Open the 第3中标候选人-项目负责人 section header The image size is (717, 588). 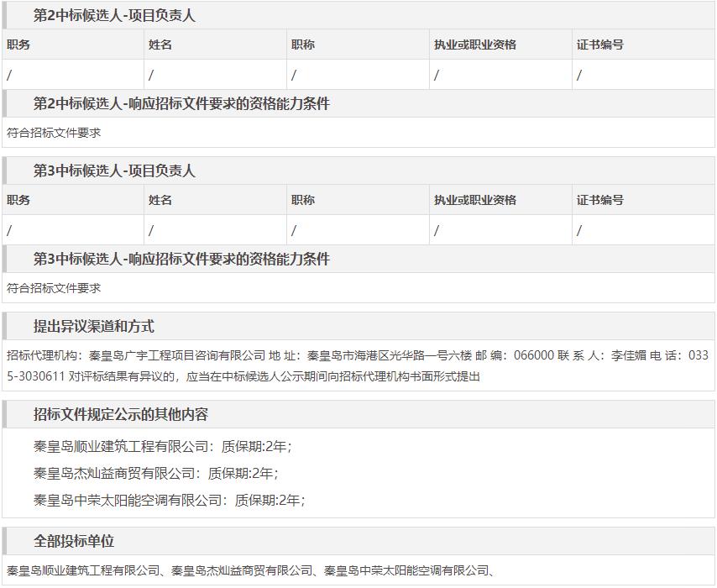point(114,171)
